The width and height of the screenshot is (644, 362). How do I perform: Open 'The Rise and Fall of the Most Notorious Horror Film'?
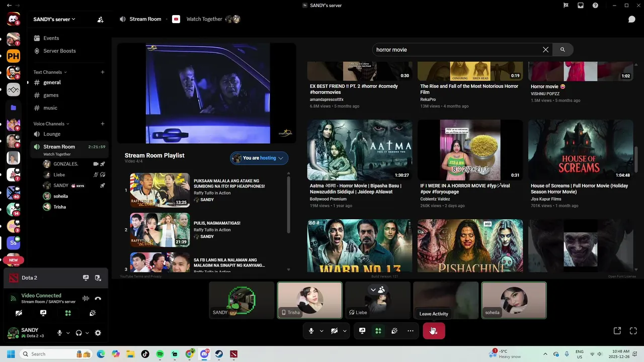[x=469, y=89]
